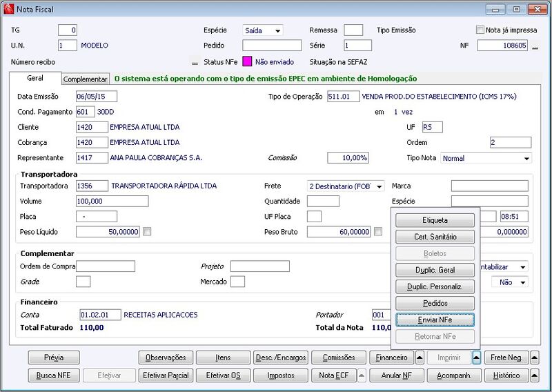The width and height of the screenshot is (552, 392).
Task: Select the Geral tab
Action: [x=35, y=78]
